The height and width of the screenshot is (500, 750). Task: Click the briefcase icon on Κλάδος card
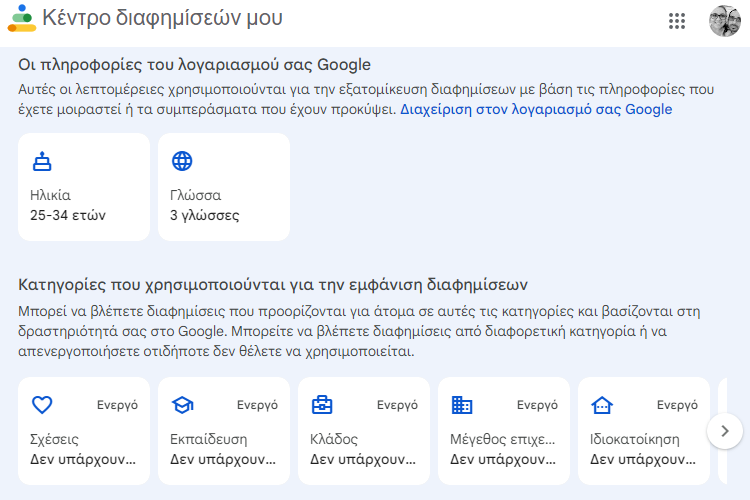coord(322,405)
